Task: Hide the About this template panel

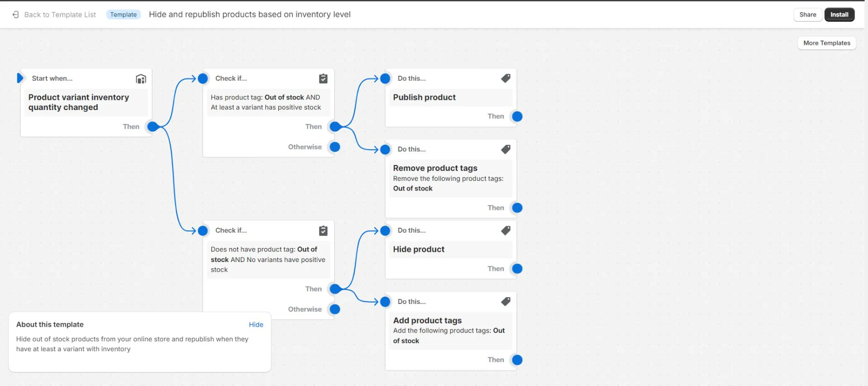Action: point(256,325)
